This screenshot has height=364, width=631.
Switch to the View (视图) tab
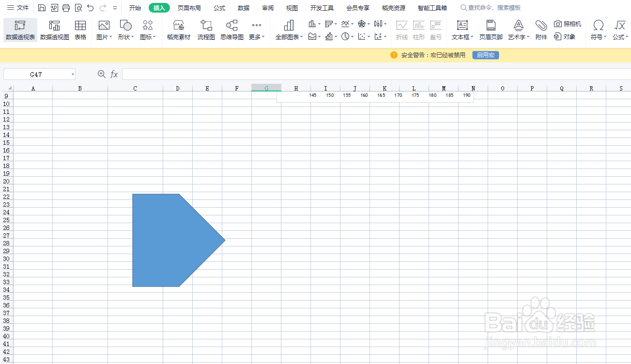click(x=292, y=8)
